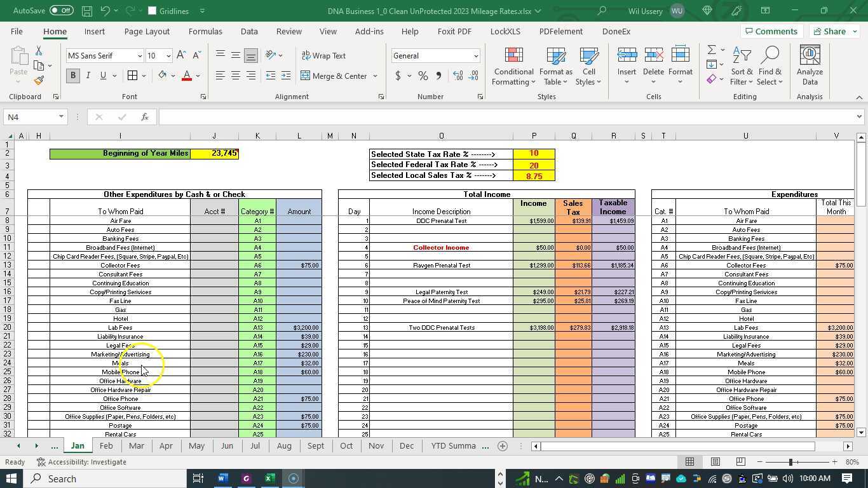Click the Share button
Viewport: 868px width, 488px height.
pos(832,31)
